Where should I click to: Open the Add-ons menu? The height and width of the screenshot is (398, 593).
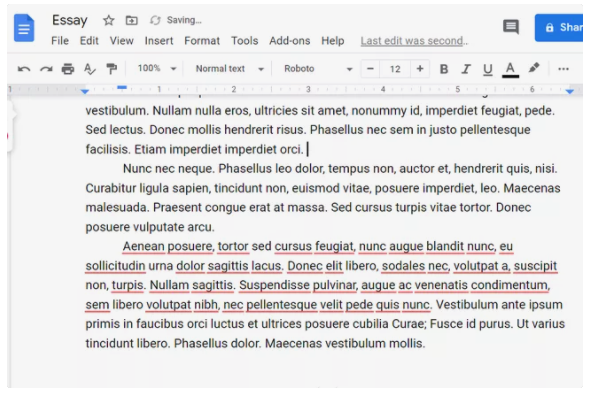pos(290,41)
